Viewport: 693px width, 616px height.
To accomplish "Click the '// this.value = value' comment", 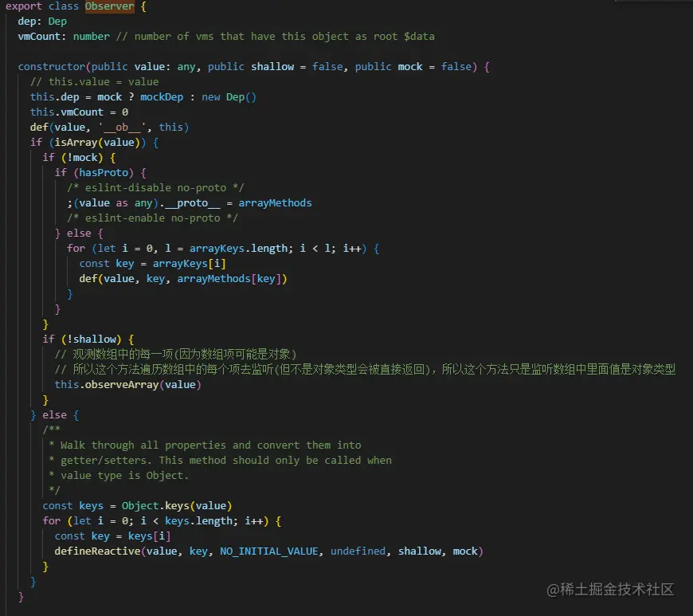I will point(95,82).
